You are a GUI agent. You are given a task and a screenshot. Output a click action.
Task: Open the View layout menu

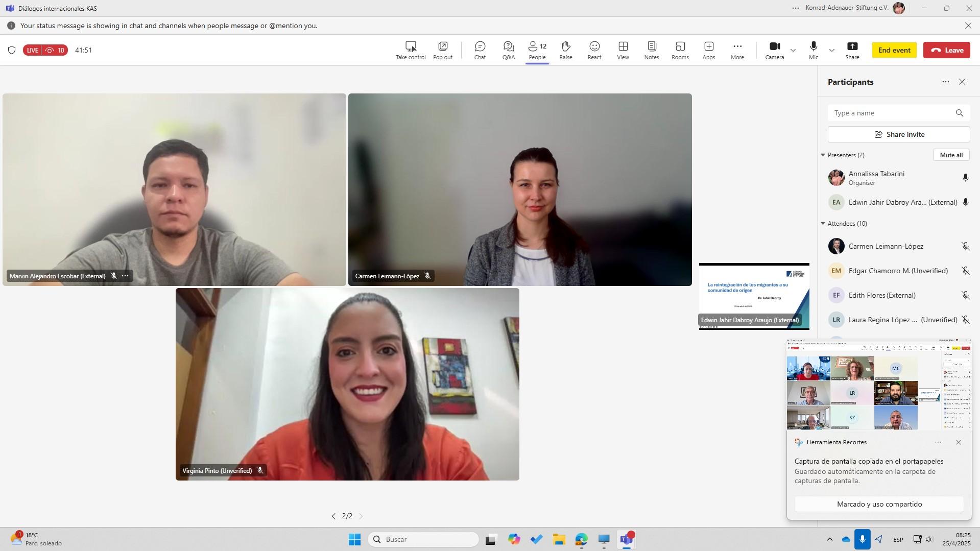[x=623, y=50]
